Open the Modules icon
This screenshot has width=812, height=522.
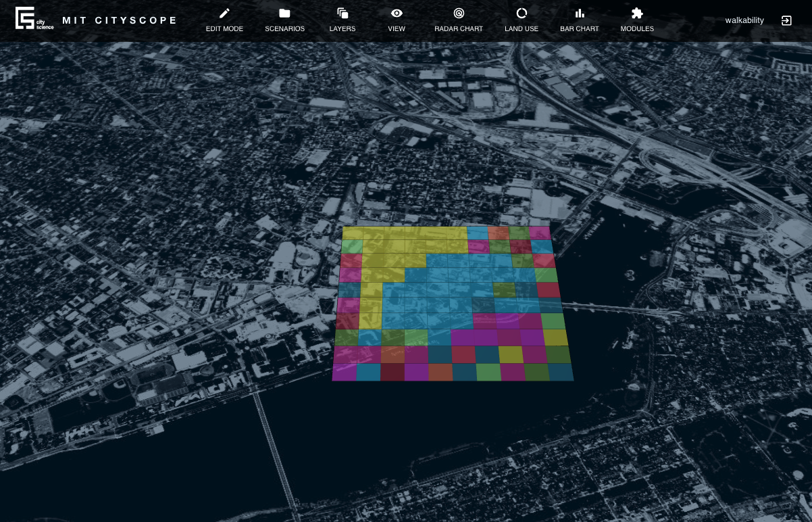pos(636,12)
